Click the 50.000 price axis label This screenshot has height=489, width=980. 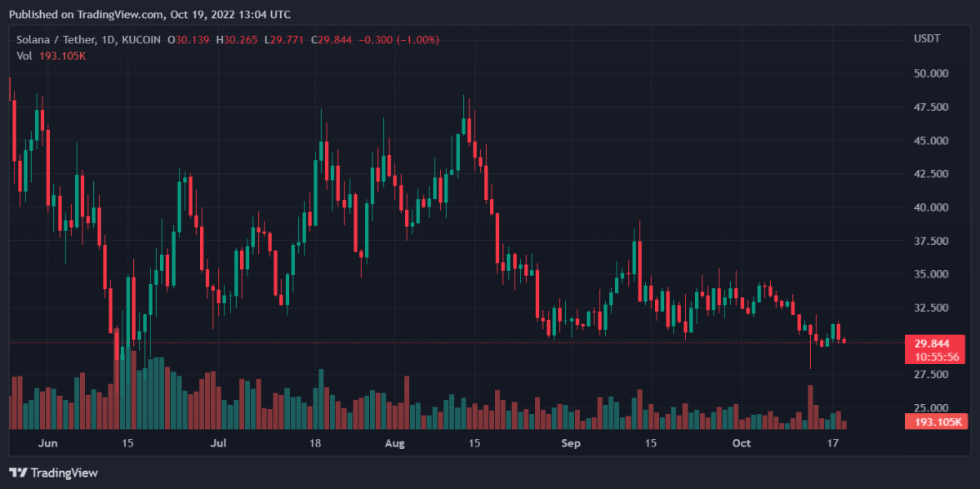click(x=931, y=73)
